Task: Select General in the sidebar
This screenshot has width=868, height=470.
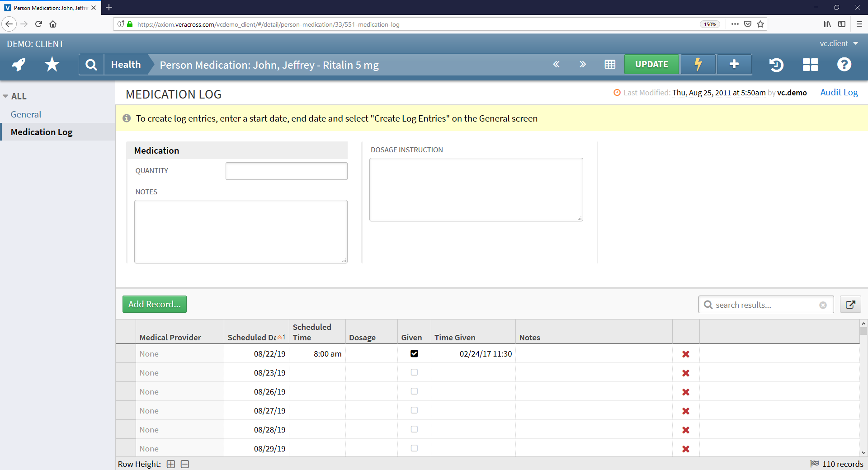Action: point(26,114)
